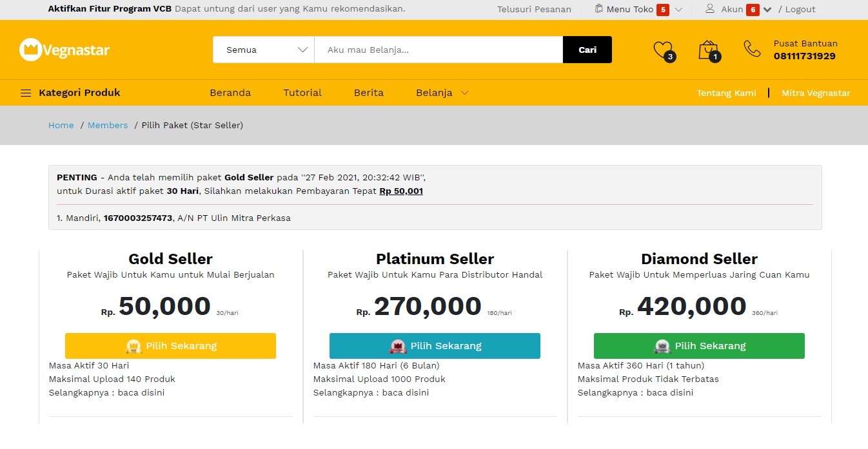Screen dimensions: 868x449
Task: Click 'Masa Aktif 180 Hari (6 Bulan)' text
Action: [x=377, y=365]
